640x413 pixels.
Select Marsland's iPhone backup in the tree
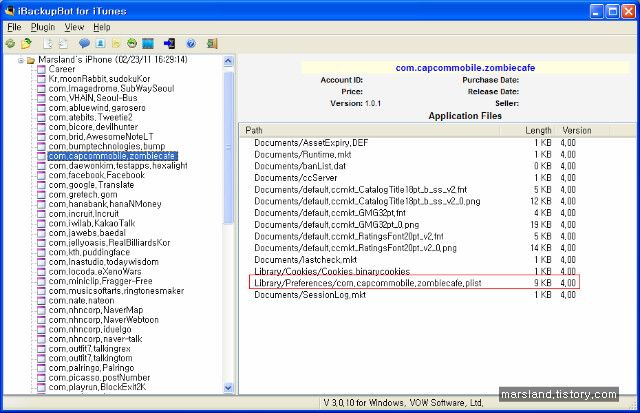[113, 60]
